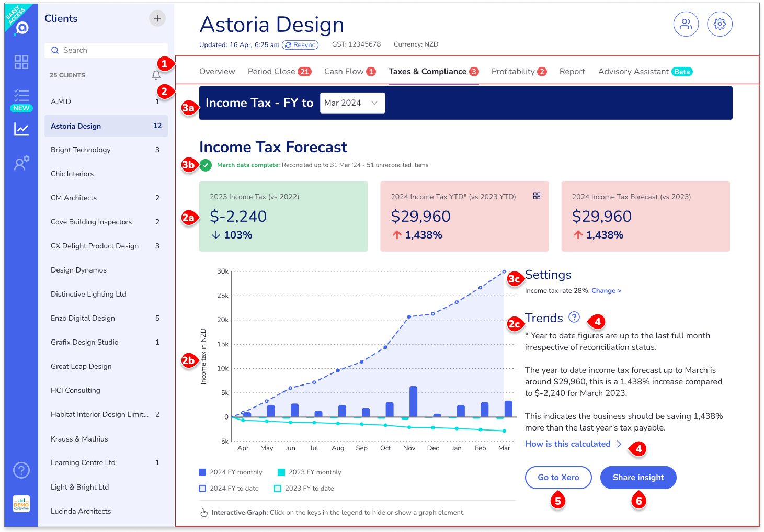Click the help question mark in sidebar
The height and width of the screenshot is (532, 764).
[21, 470]
